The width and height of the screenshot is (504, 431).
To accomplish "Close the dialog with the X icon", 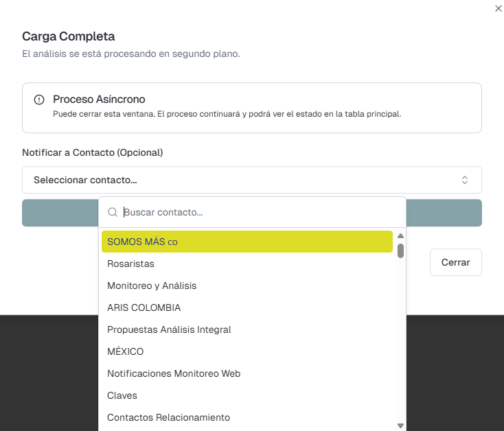I will pos(498,8).
